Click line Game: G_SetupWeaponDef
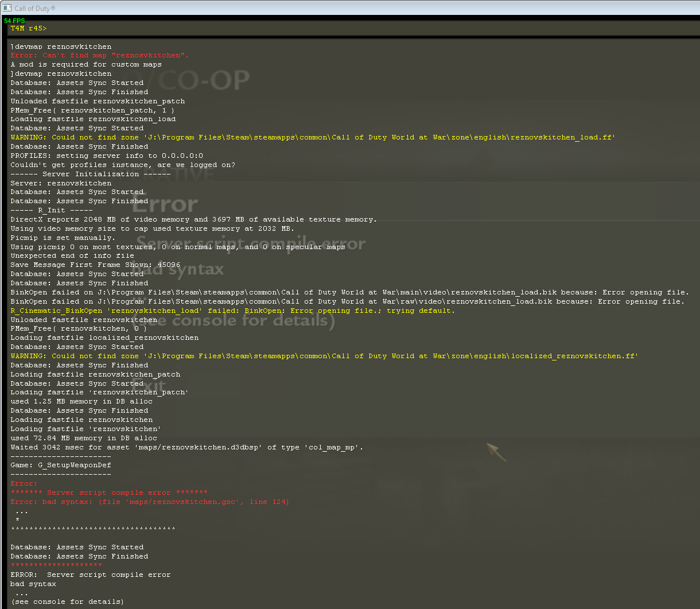 61,466
